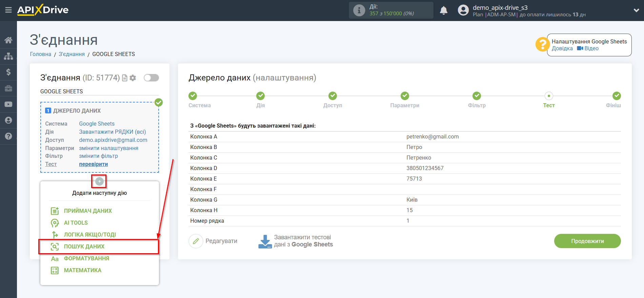Open connections sitemap icon in sidebar
Screen dimensions: 644x298
tap(8, 56)
